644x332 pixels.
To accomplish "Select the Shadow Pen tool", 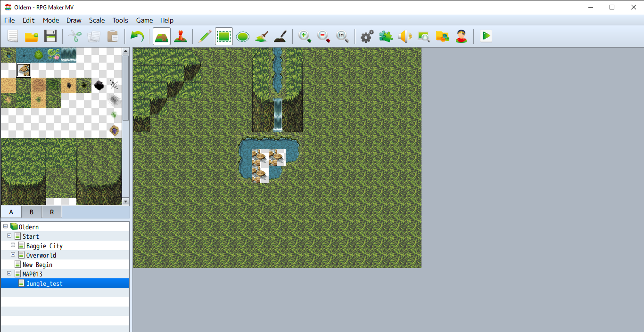I will pos(281,36).
